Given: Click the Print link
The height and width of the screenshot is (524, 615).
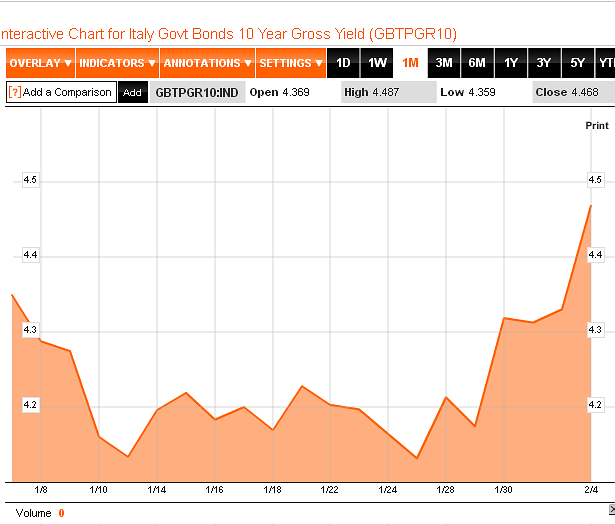Looking at the screenshot, I should (596, 126).
